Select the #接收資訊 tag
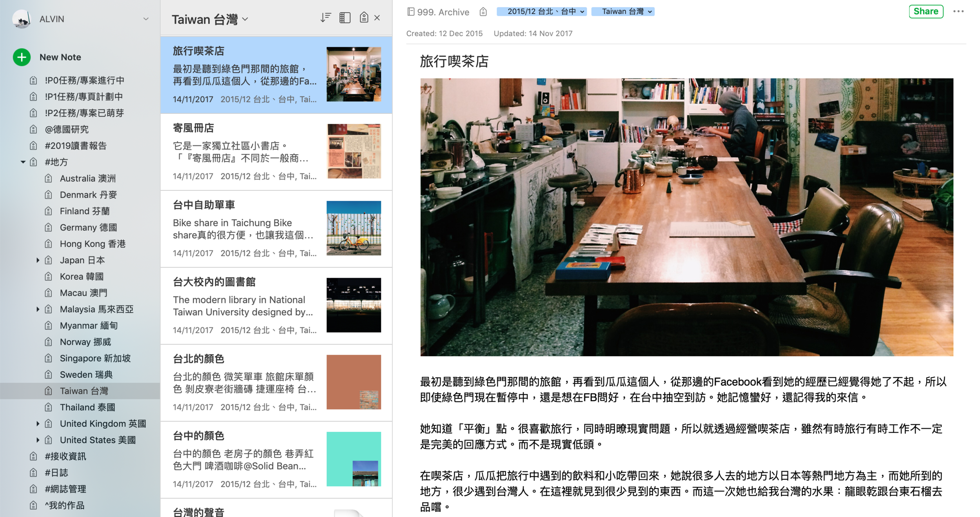Screen dimensions: 980x517 65,457
